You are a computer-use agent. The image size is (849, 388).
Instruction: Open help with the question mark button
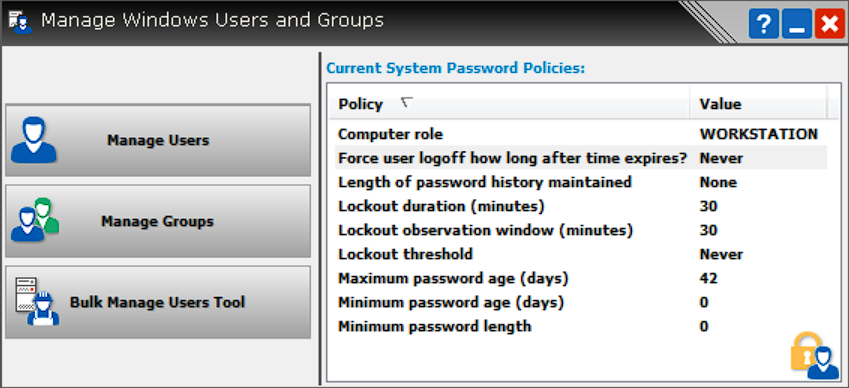[x=763, y=24]
